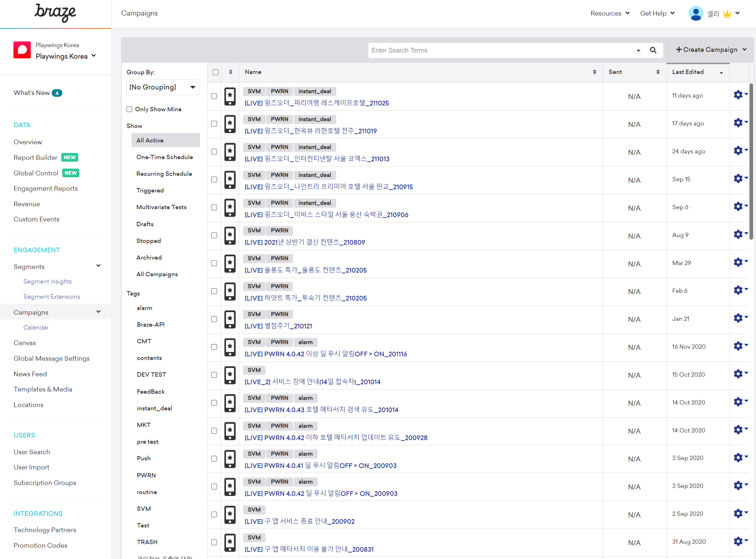The image size is (756, 559).
Task: Click push icon of 별점주기_210121 campaign
Action: pyautogui.click(x=230, y=319)
